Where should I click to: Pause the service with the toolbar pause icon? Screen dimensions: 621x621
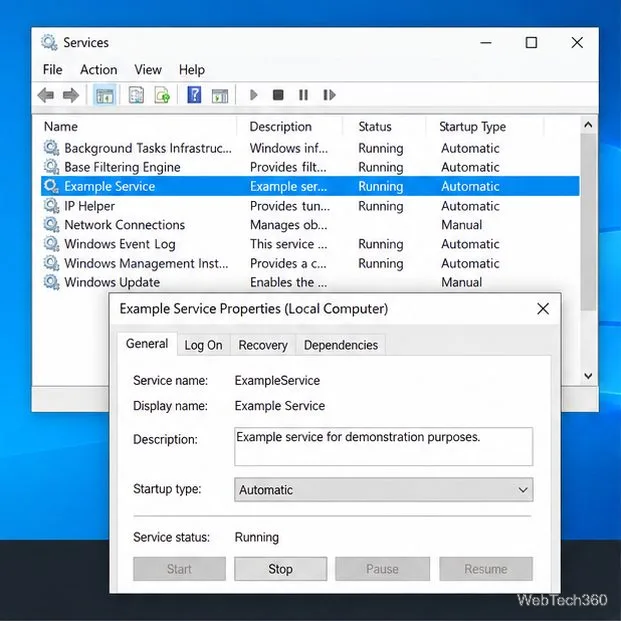click(303, 95)
